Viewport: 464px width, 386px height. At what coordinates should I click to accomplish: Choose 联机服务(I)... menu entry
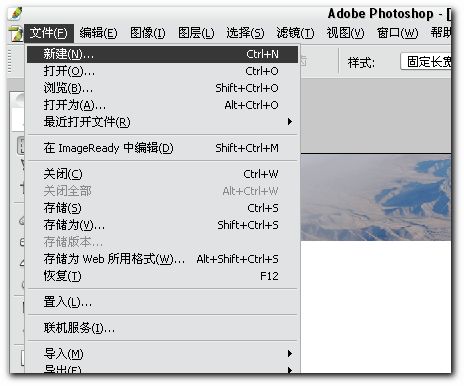(162, 328)
